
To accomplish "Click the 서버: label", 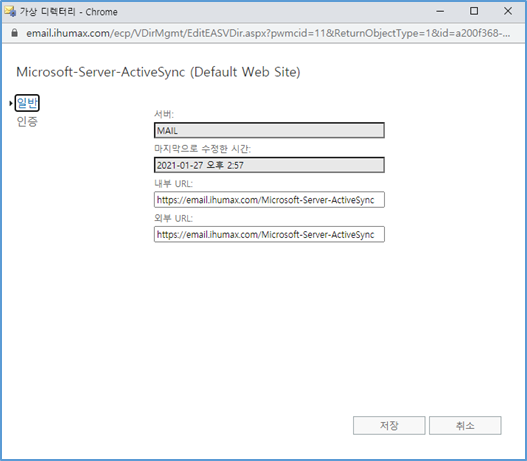I will coord(164,114).
